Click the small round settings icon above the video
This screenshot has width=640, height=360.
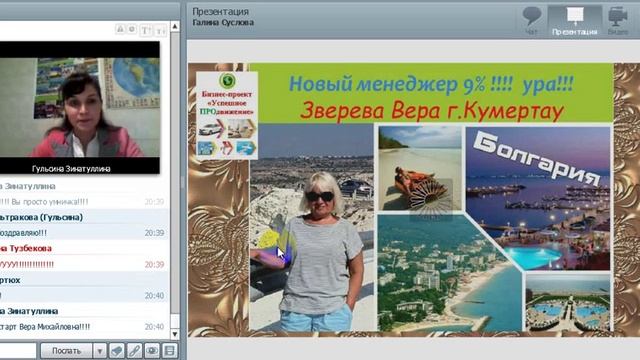(132, 29)
